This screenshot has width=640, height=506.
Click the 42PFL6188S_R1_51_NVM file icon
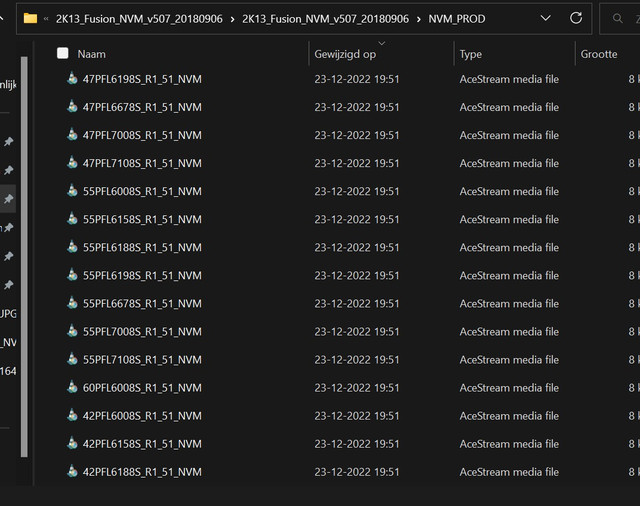point(72,471)
